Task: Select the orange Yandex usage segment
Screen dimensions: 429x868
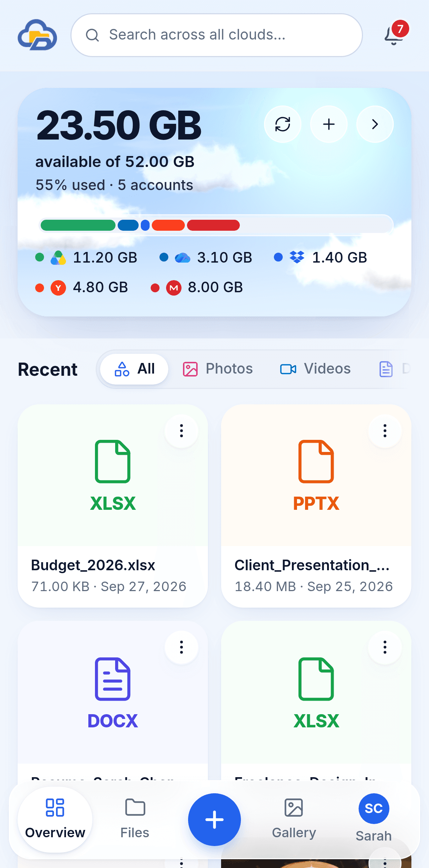Action: (168, 225)
